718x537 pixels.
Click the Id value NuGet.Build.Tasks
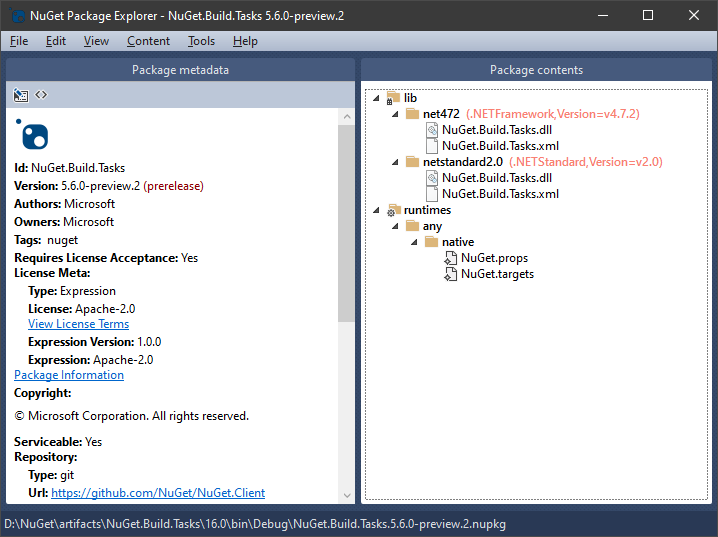(78, 168)
